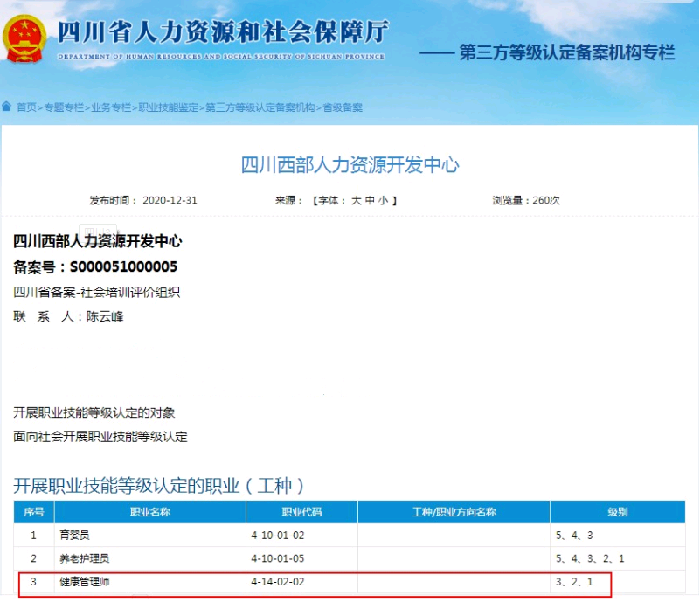700x602 pixels.
Task: Click bold organization name below the dotted line
Action: 97,241
